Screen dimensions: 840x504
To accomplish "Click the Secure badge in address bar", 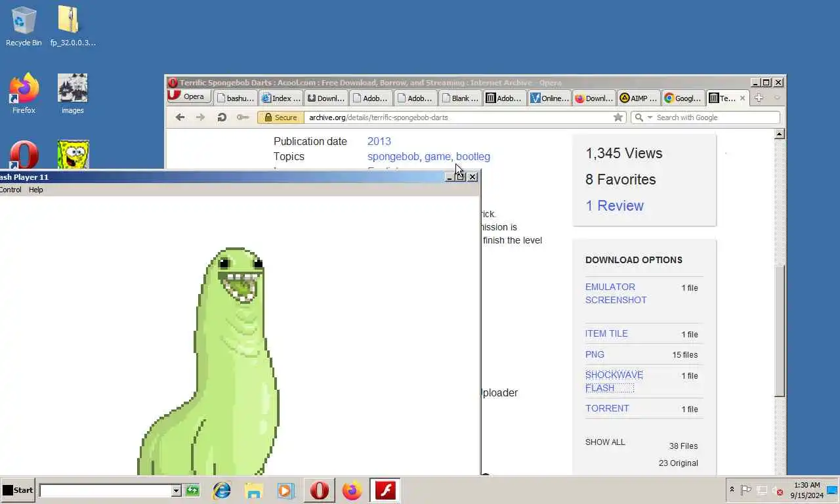I will (x=280, y=117).
